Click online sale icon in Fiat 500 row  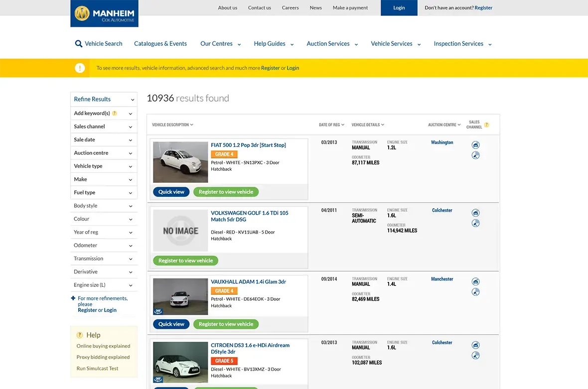tap(475, 155)
